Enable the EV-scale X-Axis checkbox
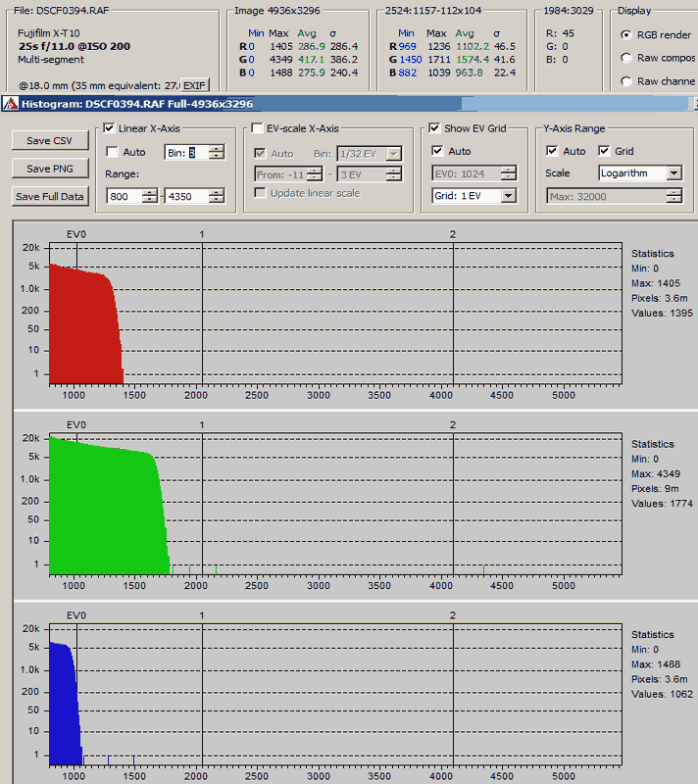The image size is (698, 784). click(x=257, y=128)
